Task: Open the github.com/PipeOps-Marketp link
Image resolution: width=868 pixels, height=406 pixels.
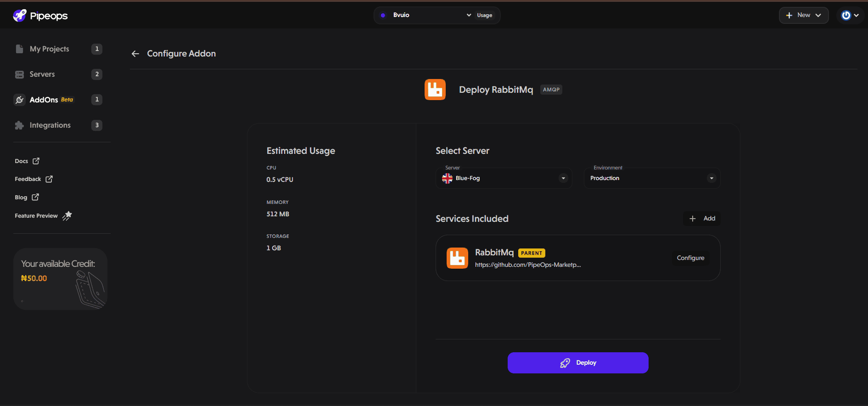Action: 528,265
